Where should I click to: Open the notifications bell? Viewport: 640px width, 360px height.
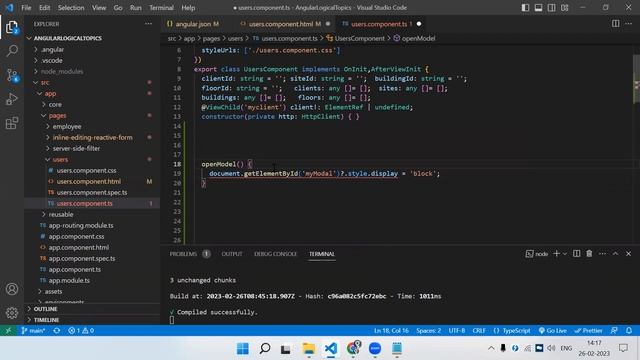point(629,331)
